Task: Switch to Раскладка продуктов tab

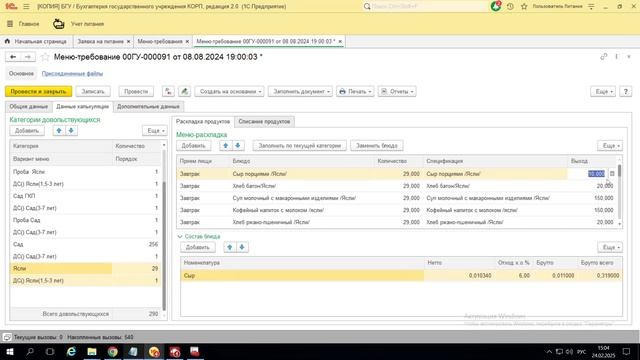Action: pos(203,122)
